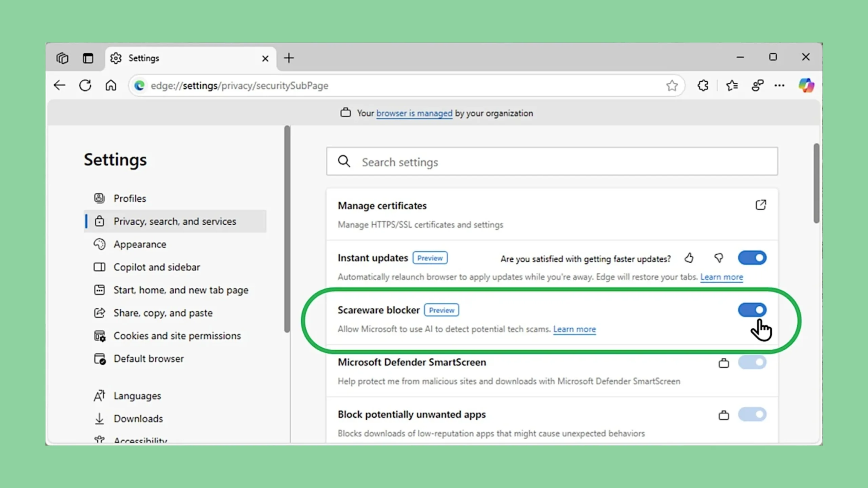Open Profiles settings

175,198
